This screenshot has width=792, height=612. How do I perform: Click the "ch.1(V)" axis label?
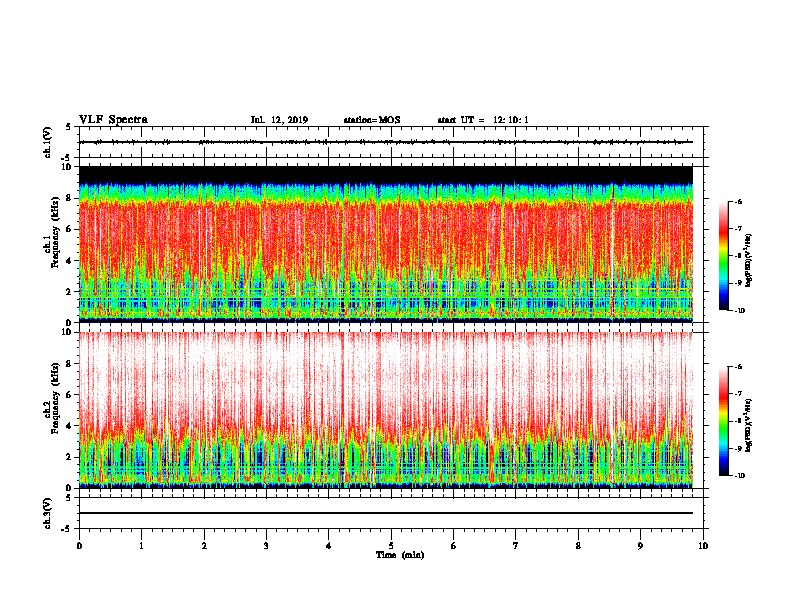click(47, 142)
